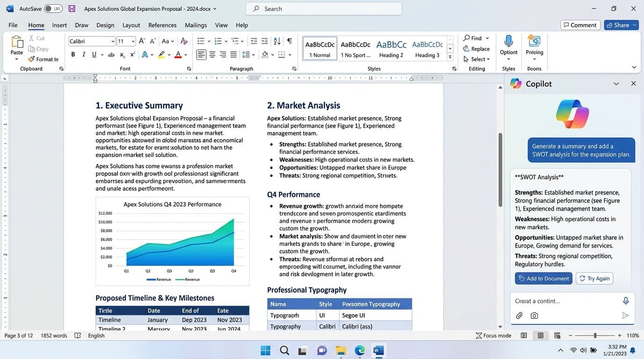Apply strikethrough formatting
The width and height of the screenshot is (644, 359).
coord(111,55)
